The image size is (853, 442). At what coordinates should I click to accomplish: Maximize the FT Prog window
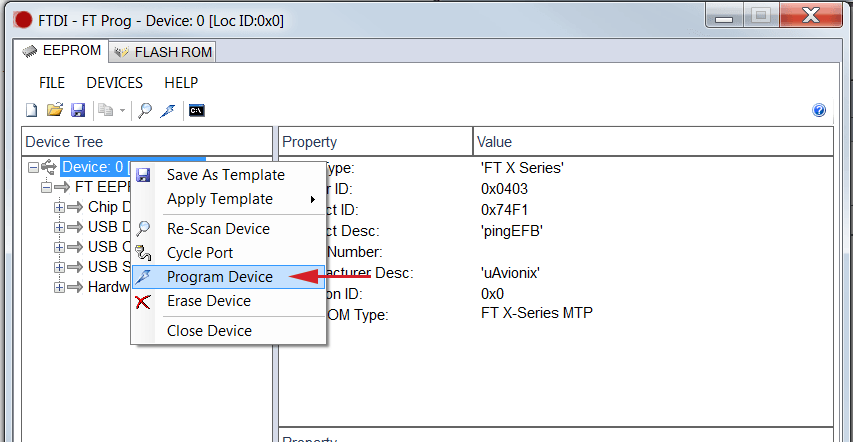(761, 17)
